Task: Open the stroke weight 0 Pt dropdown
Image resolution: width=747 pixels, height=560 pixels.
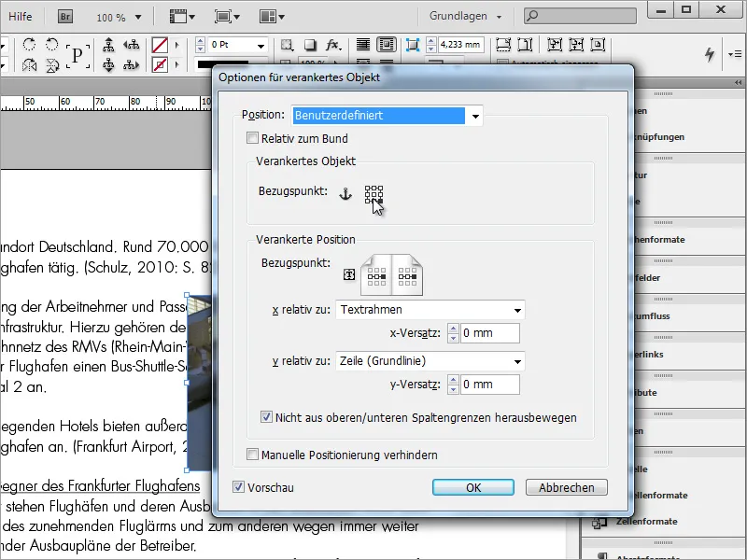Action: pos(261,46)
